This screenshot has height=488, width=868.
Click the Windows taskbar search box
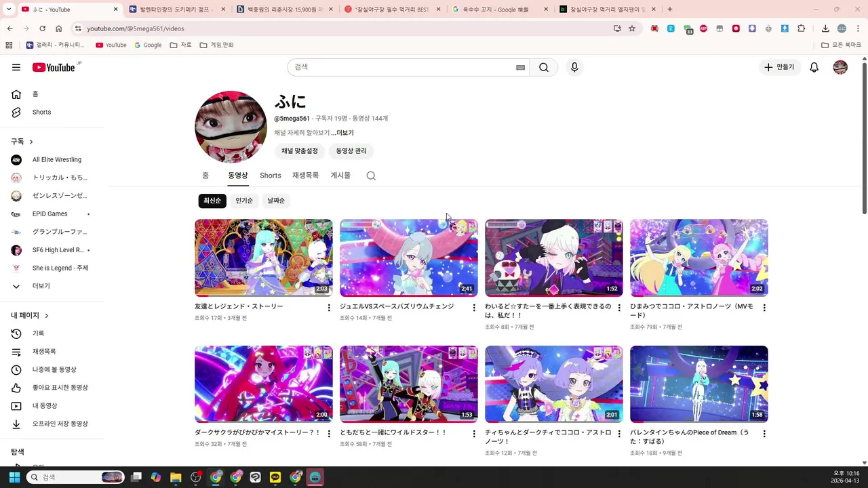(75, 477)
